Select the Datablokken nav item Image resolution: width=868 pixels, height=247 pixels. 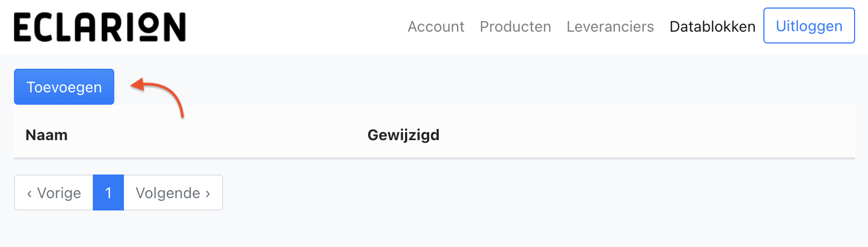(x=712, y=26)
